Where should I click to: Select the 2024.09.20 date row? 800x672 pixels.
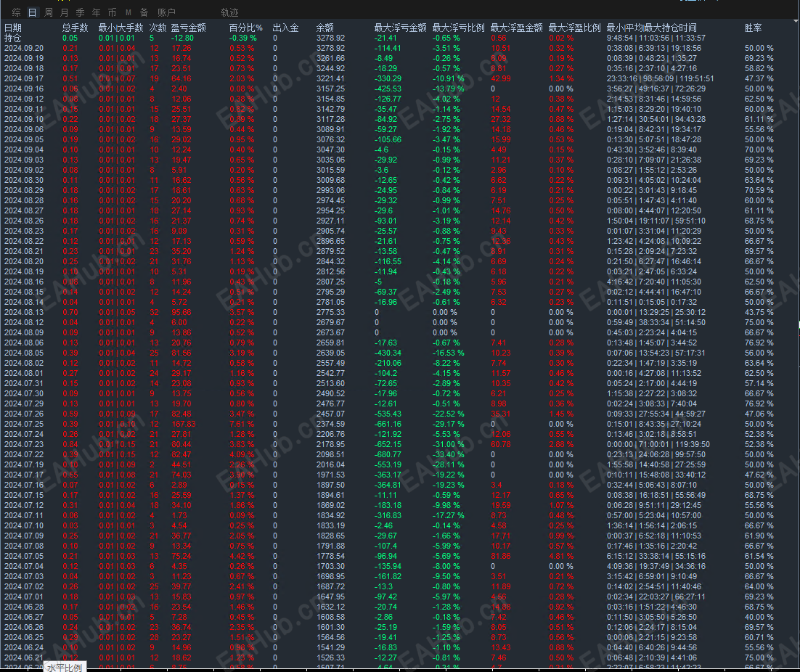[x=400, y=49]
